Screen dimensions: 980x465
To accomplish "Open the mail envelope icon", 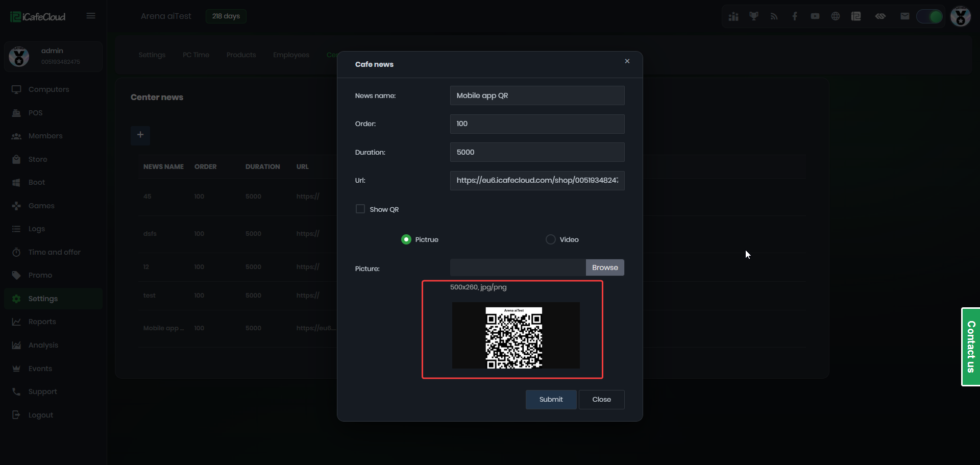I will [905, 16].
